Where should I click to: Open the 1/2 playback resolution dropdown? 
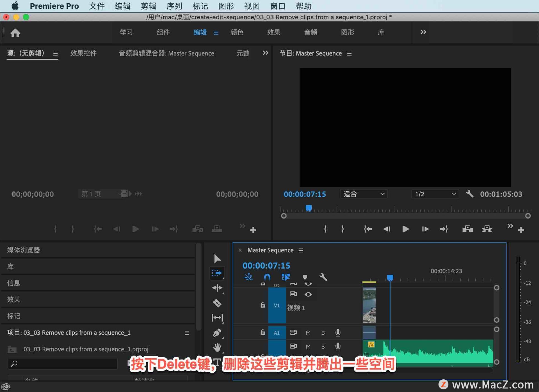(x=435, y=194)
